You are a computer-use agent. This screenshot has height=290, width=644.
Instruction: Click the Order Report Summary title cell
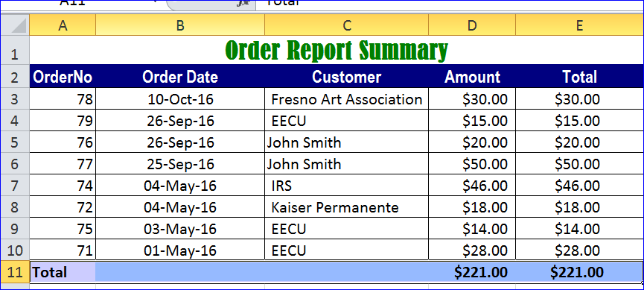tap(337, 51)
